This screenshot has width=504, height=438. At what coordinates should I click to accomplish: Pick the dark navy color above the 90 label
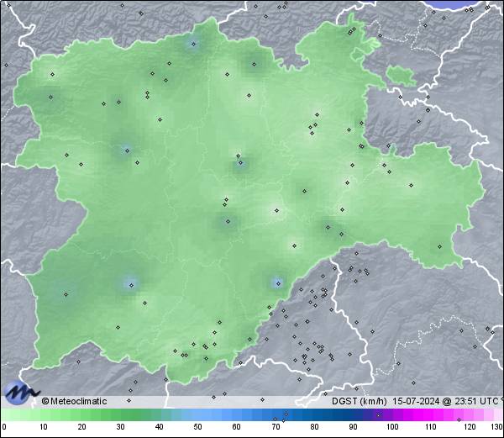pyautogui.click(x=353, y=414)
